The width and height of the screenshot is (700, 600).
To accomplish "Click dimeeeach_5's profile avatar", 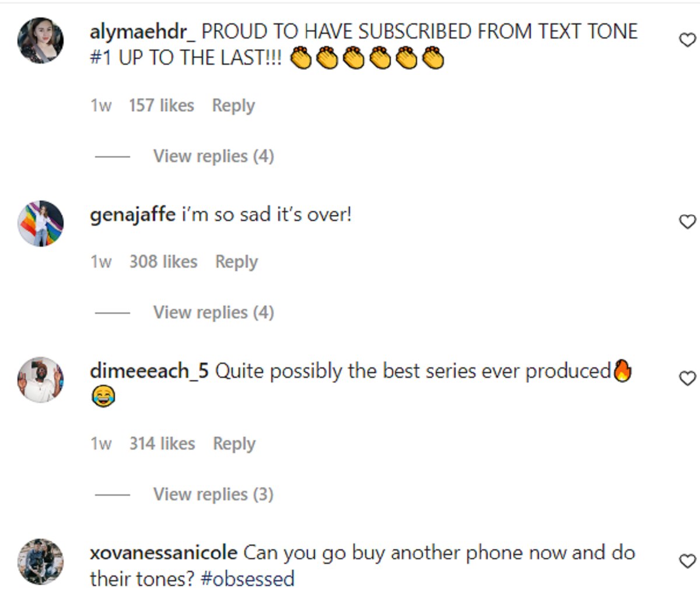I will coord(40,380).
